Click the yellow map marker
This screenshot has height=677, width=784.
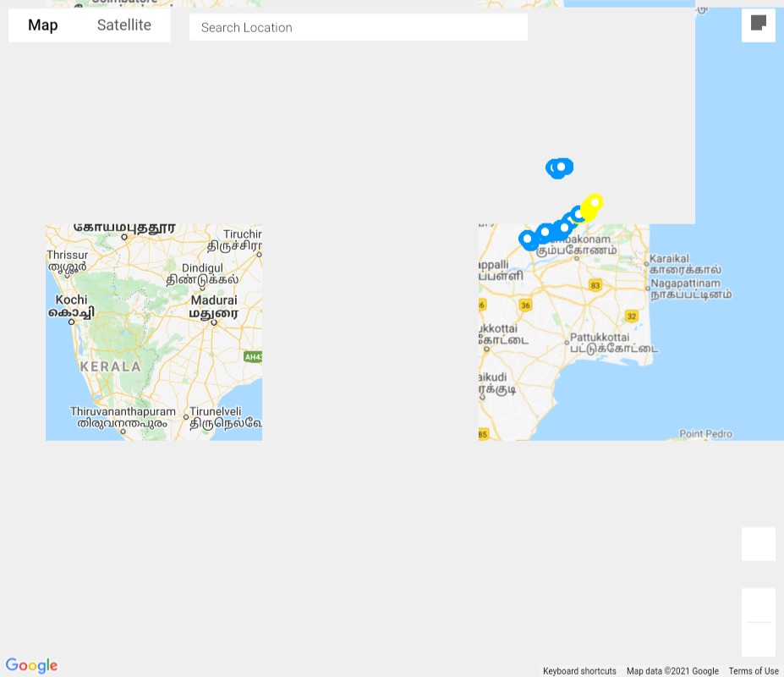[x=592, y=206]
